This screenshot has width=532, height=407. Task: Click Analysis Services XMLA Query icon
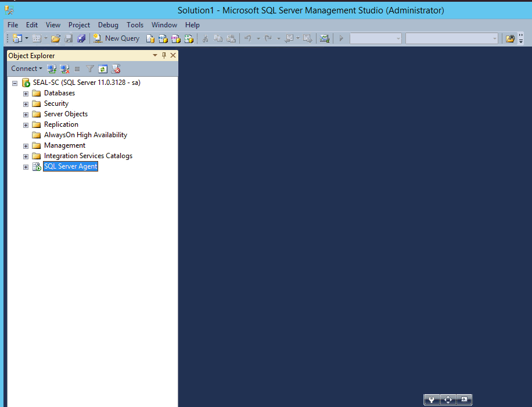pos(189,39)
